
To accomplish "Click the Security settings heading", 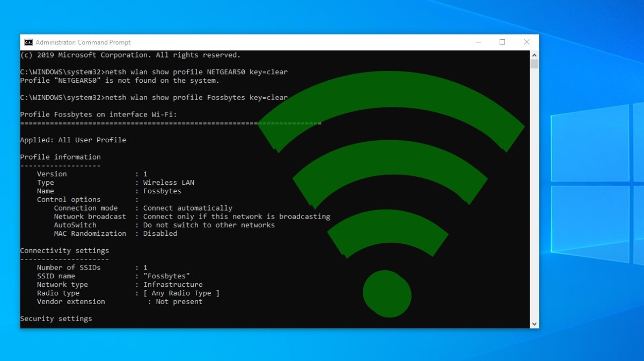I will point(57,318).
